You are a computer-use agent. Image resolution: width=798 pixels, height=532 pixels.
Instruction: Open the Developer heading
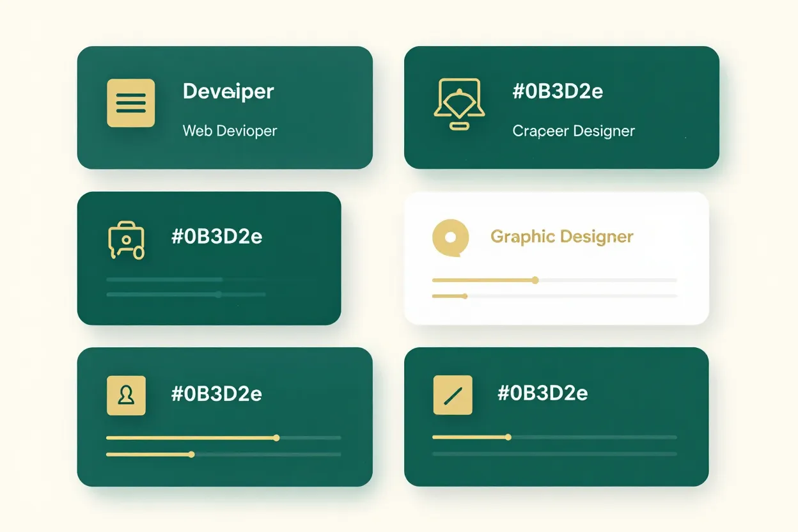228,91
